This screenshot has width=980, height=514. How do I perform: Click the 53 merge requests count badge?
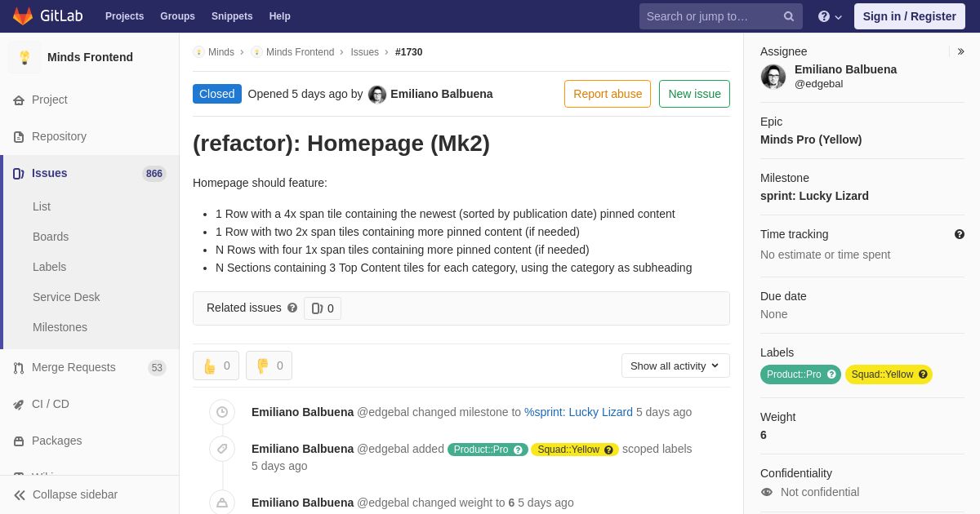tap(157, 368)
